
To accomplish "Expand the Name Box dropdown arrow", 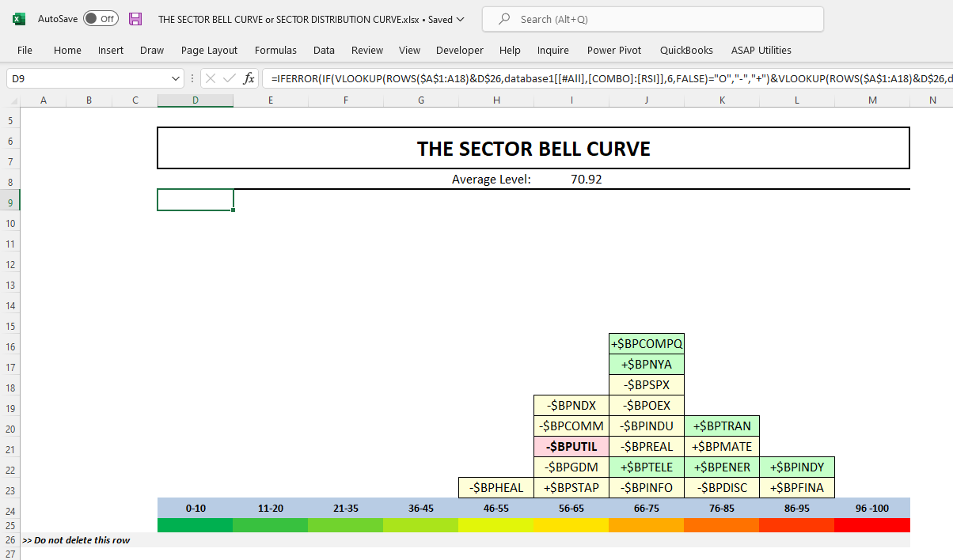I will tap(176, 78).
